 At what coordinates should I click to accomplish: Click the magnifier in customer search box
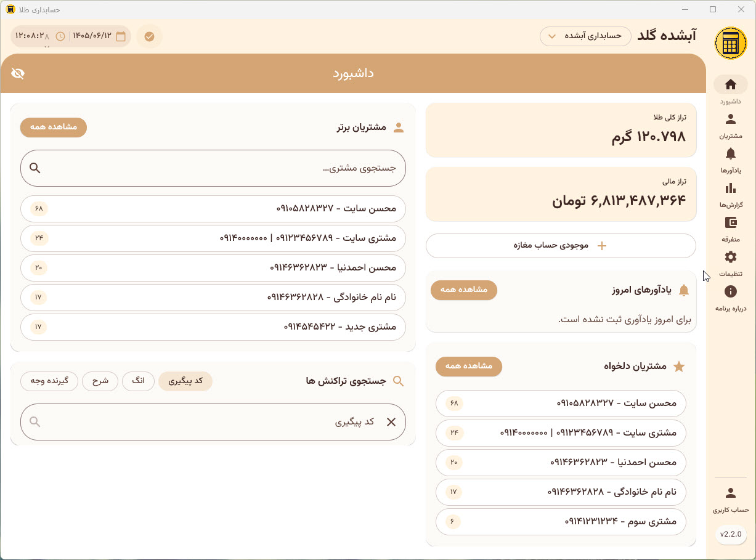pyautogui.click(x=35, y=168)
